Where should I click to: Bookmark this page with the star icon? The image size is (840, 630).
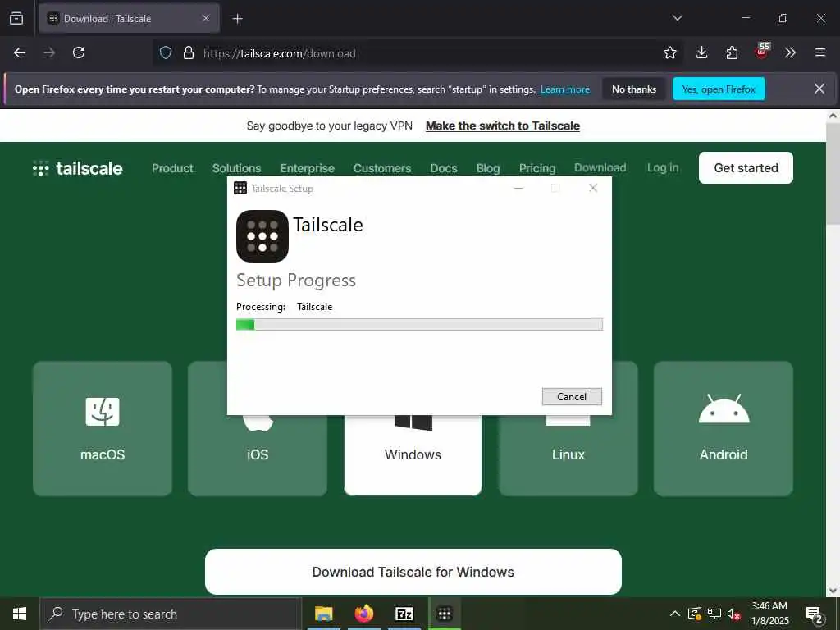coord(669,52)
